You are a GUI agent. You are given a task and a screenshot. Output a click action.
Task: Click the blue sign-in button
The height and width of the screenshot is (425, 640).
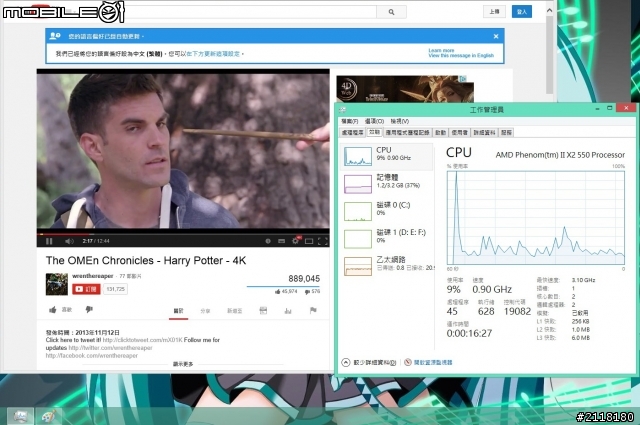[x=522, y=11]
